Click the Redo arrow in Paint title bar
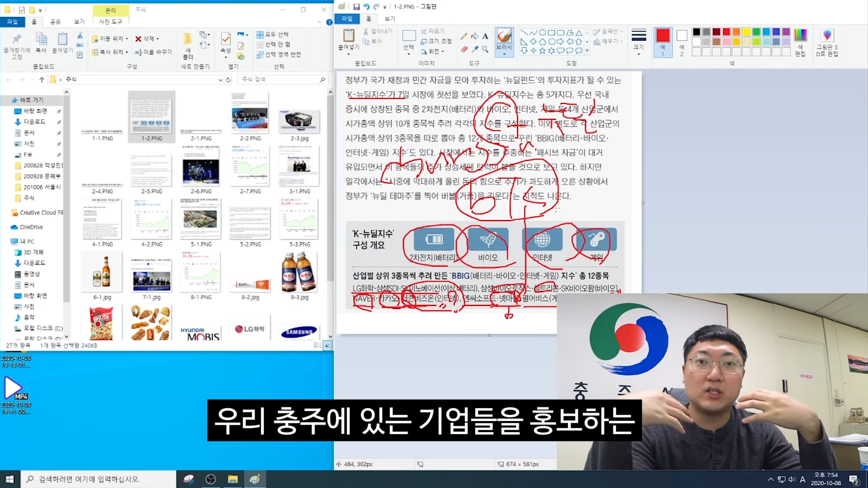This screenshot has height=488, width=868. pyautogui.click(x=376, y=7)
